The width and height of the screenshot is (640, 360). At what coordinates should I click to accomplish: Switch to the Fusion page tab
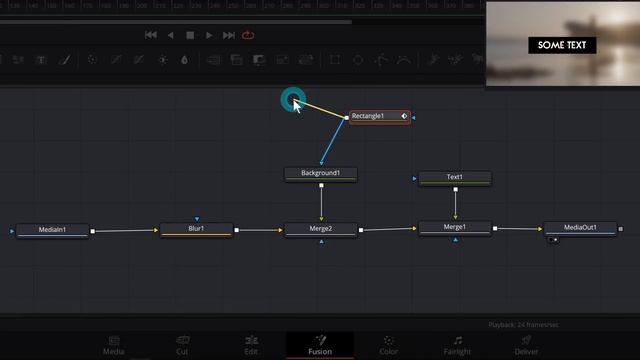(320, 345)
